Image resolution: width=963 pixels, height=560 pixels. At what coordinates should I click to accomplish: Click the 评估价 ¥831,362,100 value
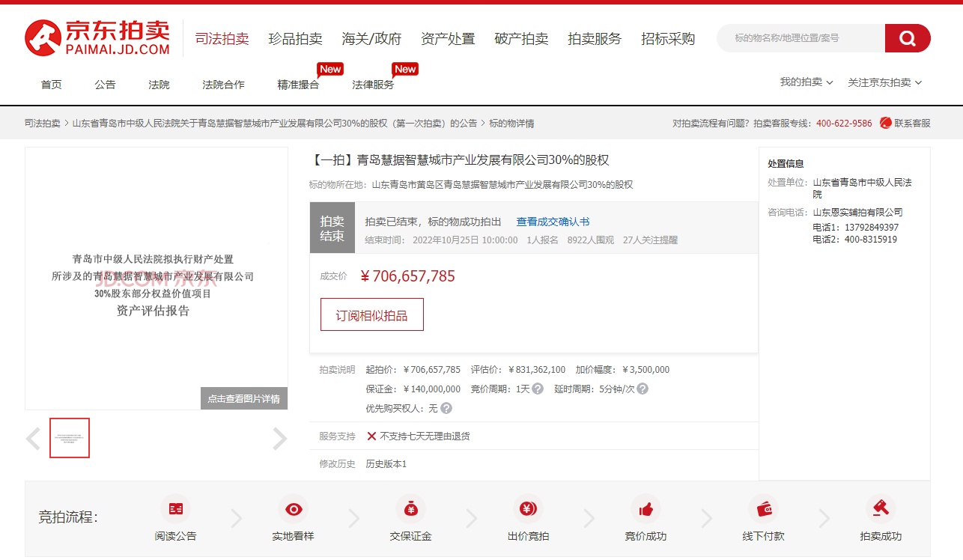[537, 369]
